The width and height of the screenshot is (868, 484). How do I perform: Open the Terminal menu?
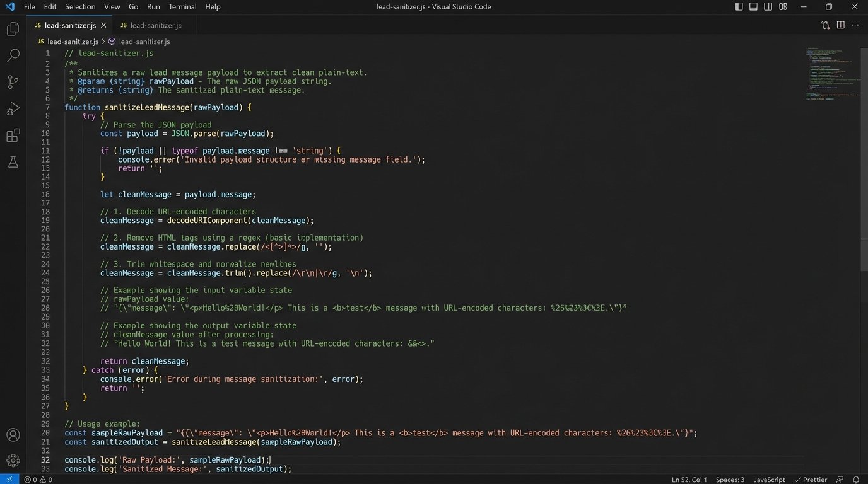tap(182, 7)
